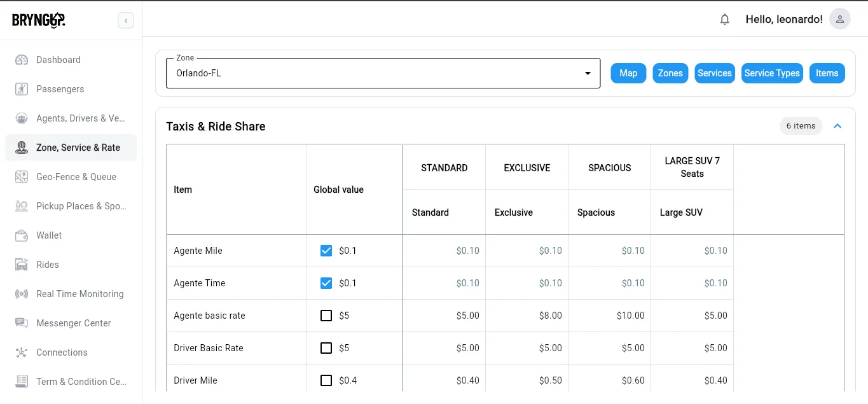This screenshot has height=404, width=868.
Task: Click LARGE SUV 7 Seats column header
Action: (692, 167)
